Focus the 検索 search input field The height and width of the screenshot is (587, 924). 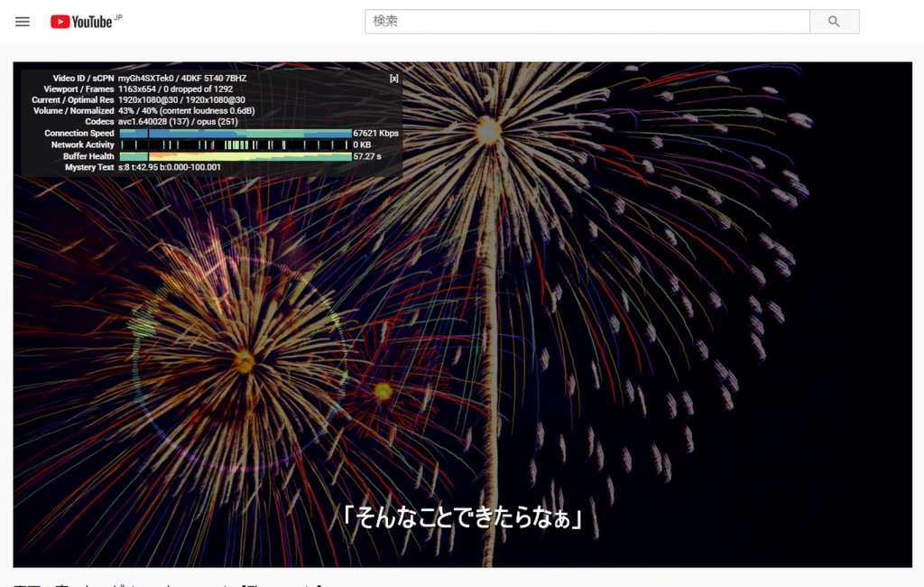click(587, 22)
